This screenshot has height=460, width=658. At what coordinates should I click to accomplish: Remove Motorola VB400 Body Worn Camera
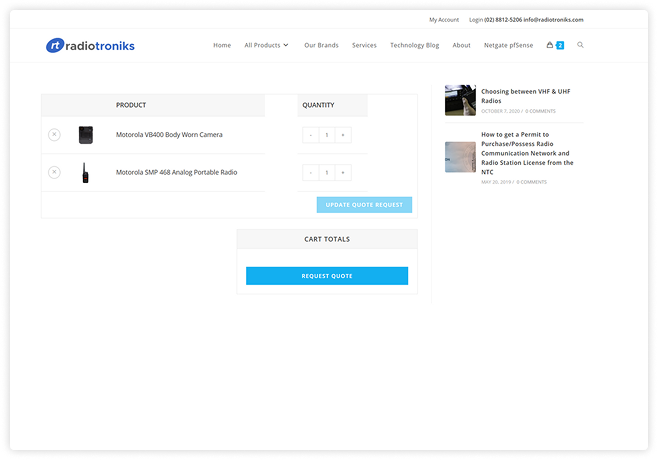(x=54, y=135)
